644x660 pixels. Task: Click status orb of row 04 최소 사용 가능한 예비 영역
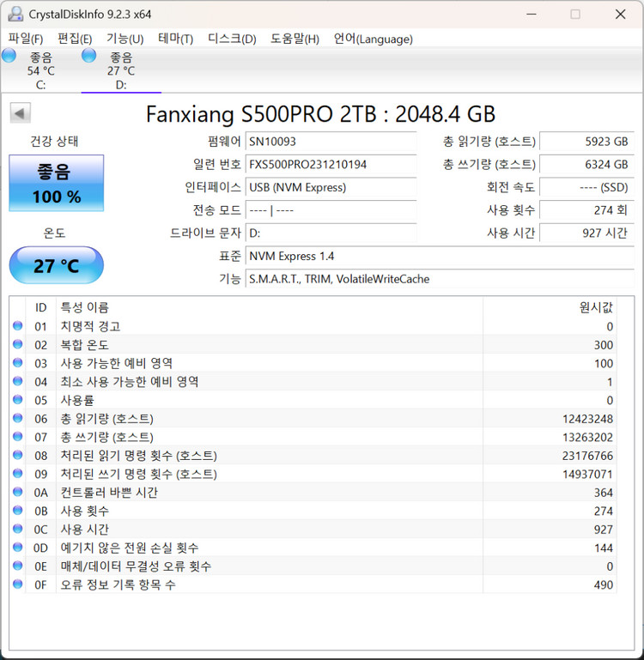pyautogui.click(x=18, y=381)
